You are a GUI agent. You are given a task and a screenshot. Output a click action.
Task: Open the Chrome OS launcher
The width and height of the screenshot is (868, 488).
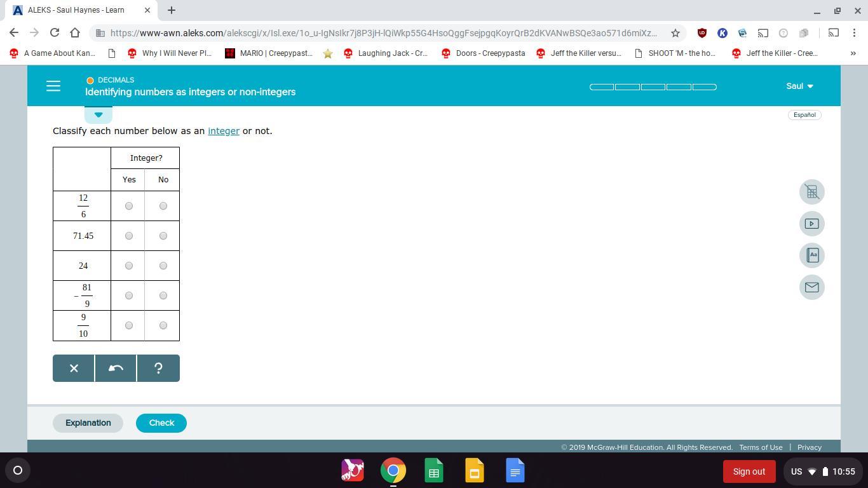click(x=18, y=471)
